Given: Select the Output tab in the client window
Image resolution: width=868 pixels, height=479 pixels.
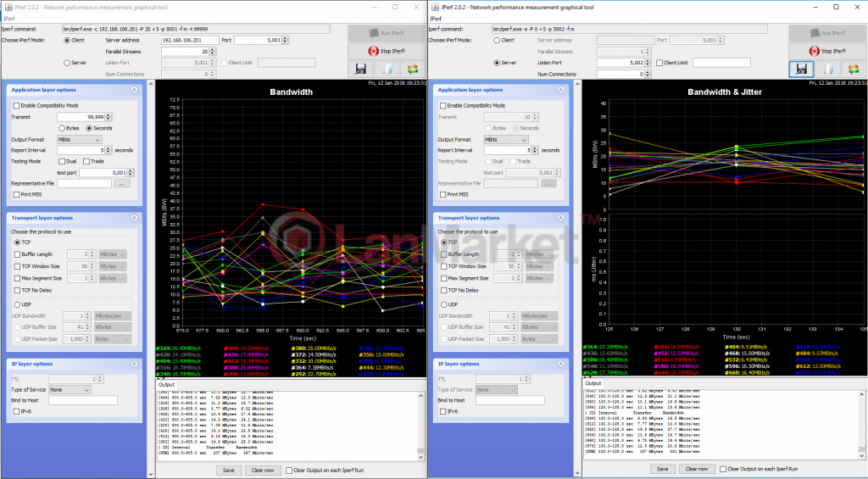Looking at the screenshot, I should point(165,384).
